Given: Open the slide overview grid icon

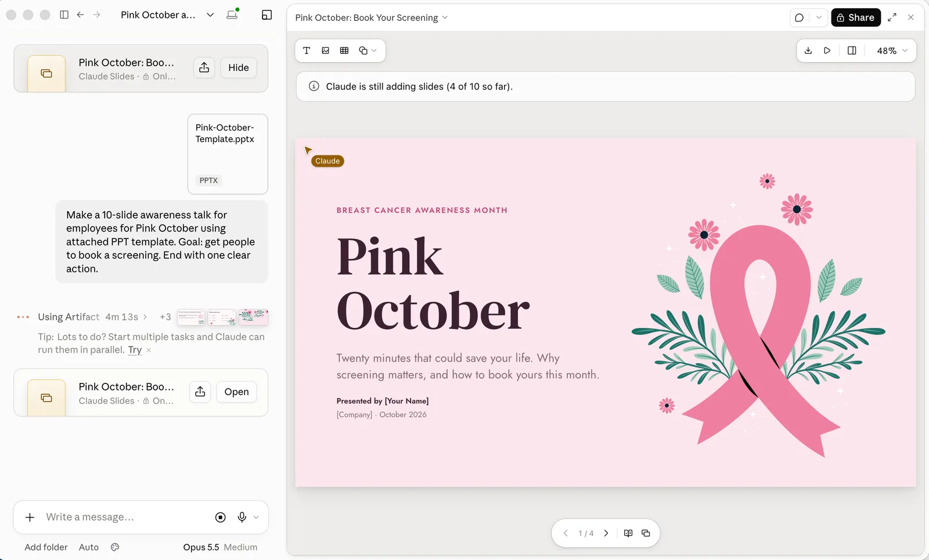Looking at the screenshot, I should click(646, 533).
